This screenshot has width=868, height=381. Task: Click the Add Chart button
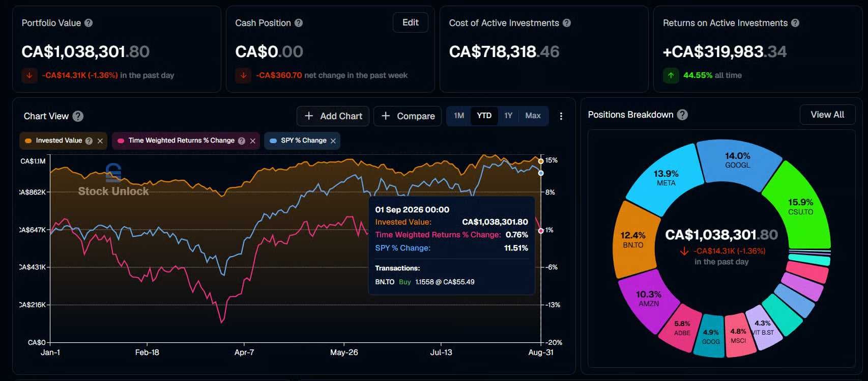click(333, 116)
